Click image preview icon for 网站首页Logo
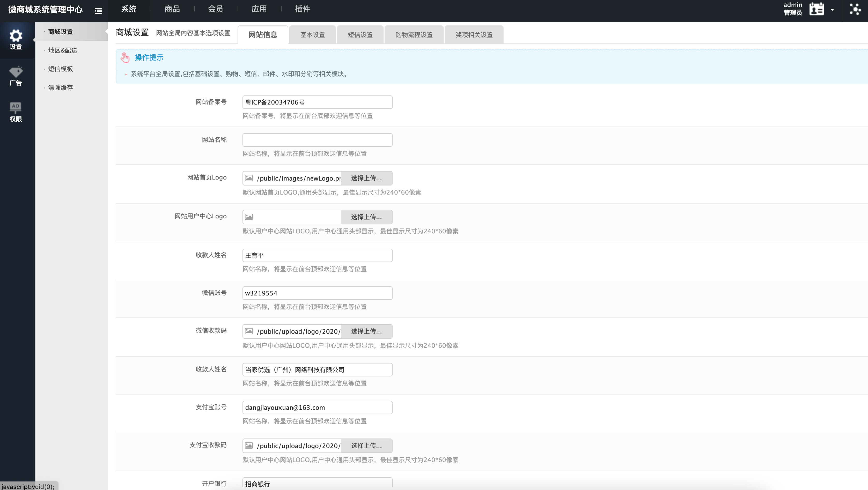This screenshot has width=868, height=490. 249,178
